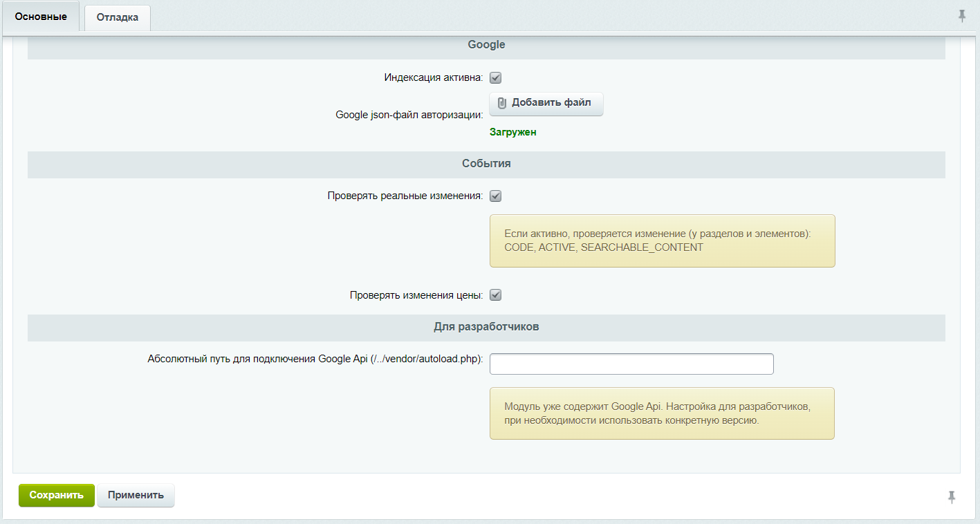This screenshot has height=524, width=980.
Task: Open the Отладка tab
Action: pos(118,17)
